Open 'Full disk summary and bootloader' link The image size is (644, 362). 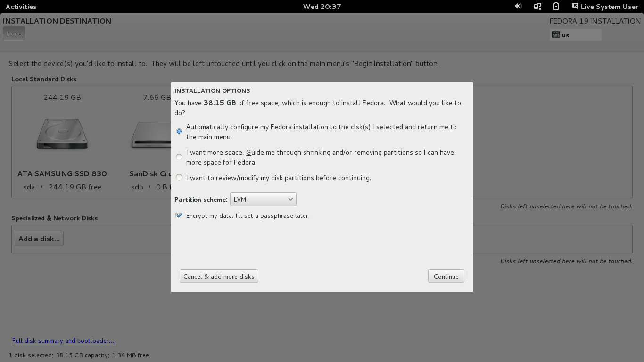coord(63,340)
